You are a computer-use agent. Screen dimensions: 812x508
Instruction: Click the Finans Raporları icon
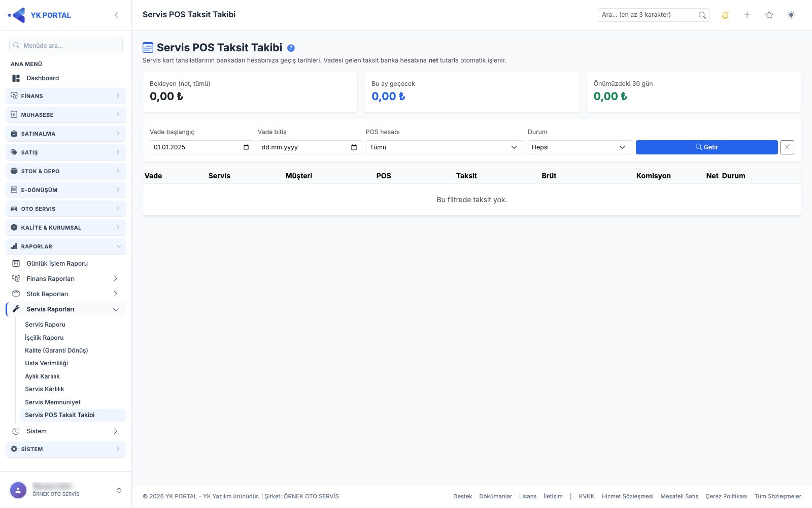click(x=16, y=279)
